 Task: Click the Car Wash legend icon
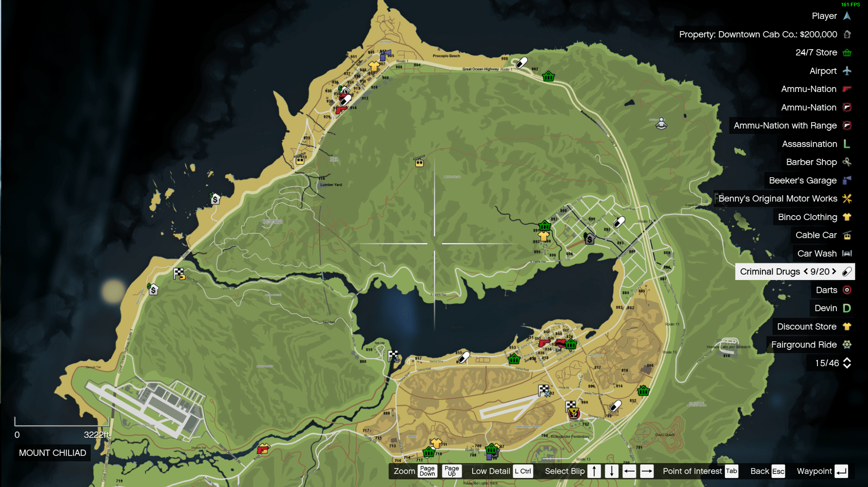click(847, 253)
